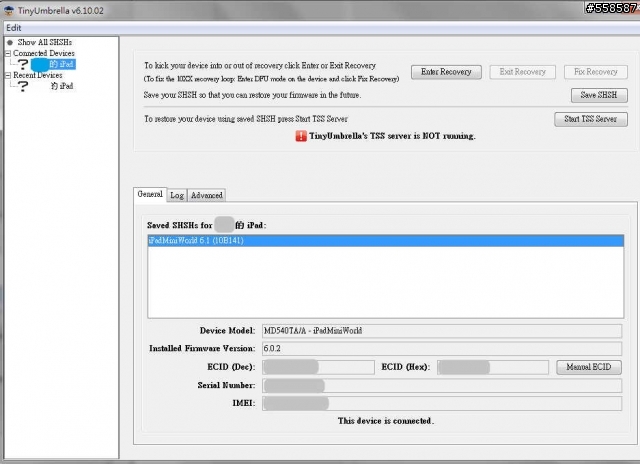Click the Device Model field
The height and width of the screenshot is (464, 640).
pos(442,331)
